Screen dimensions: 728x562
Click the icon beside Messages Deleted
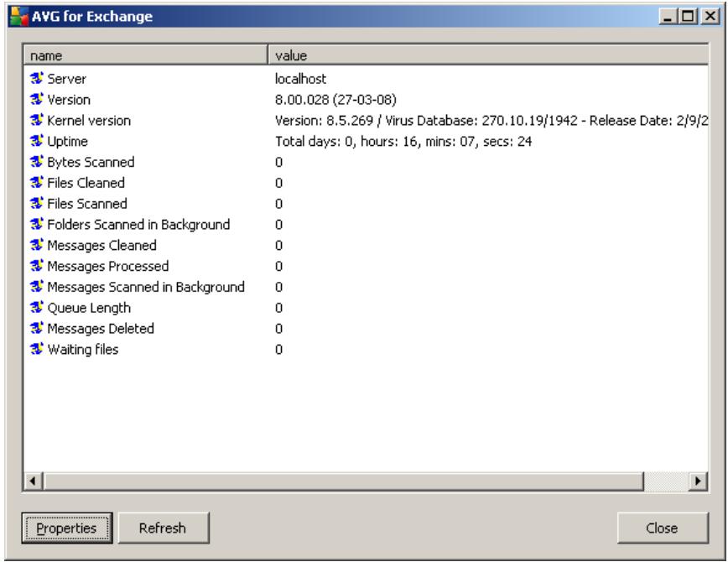click(x=37, y=328)
